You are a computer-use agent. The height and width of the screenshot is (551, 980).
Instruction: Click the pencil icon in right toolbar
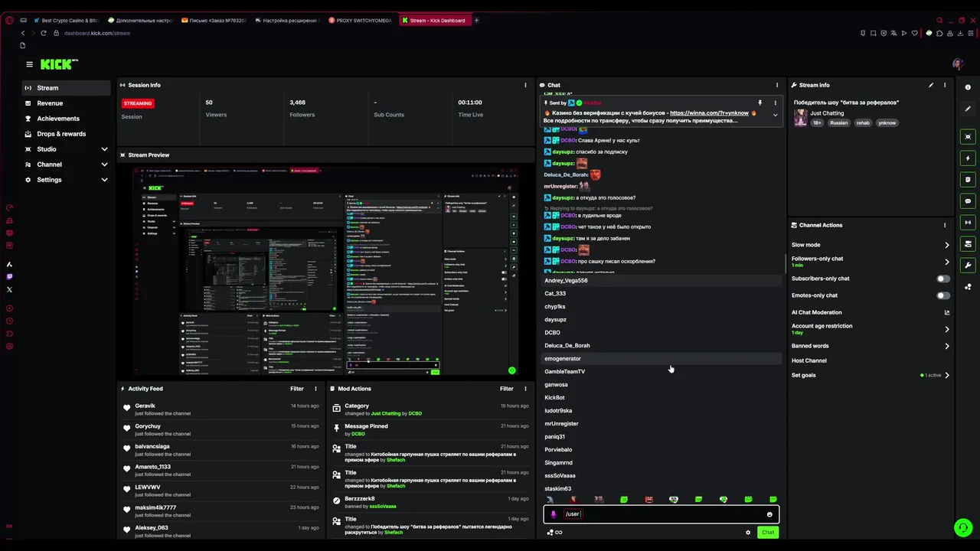tap(968, 109)
